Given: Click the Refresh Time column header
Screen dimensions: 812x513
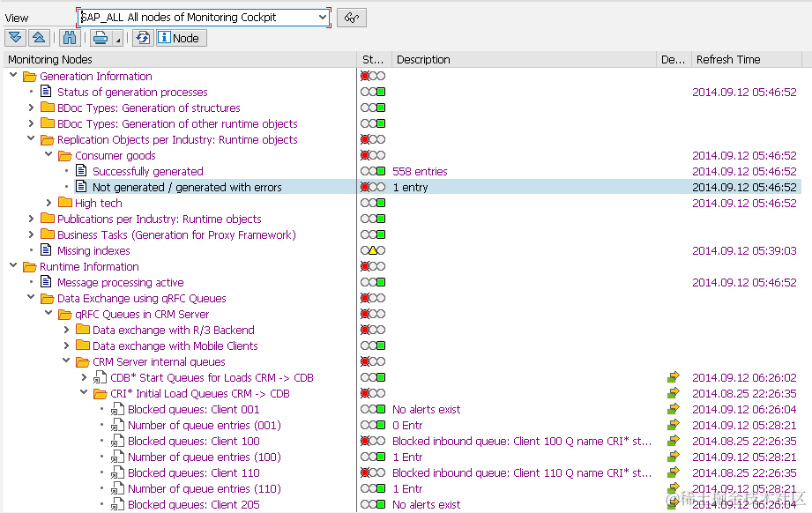Looking at the screenshot, I should pyautogui.click(x=747, y=60).
